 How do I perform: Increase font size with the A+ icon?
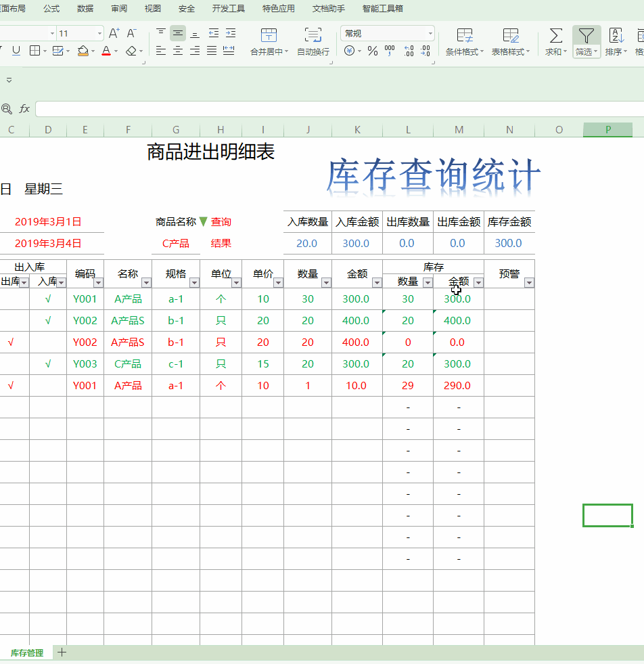[114, 33]
